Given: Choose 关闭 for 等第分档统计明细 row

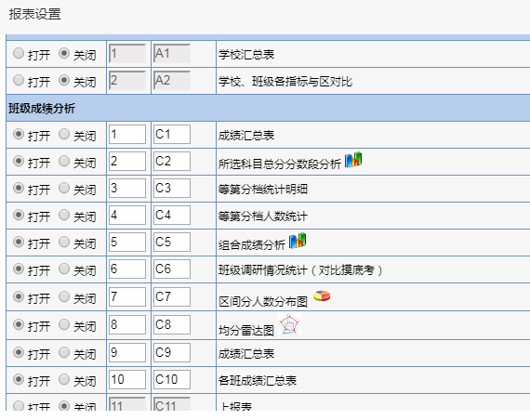Looking at the screenshot, I should point(64,188).
